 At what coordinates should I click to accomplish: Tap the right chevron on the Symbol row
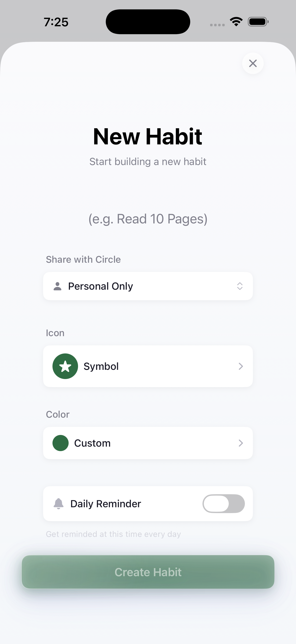coord(241,366)
